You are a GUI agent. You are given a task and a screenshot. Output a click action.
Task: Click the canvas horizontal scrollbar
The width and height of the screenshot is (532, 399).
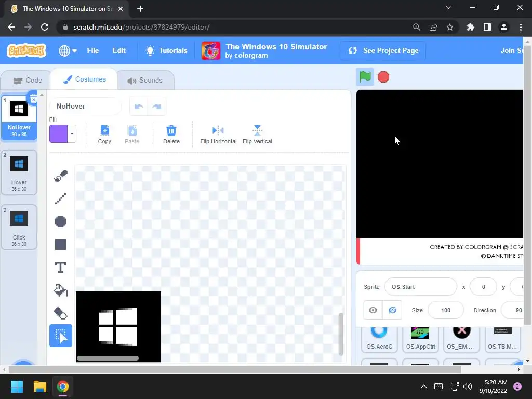tap(108, 358)
